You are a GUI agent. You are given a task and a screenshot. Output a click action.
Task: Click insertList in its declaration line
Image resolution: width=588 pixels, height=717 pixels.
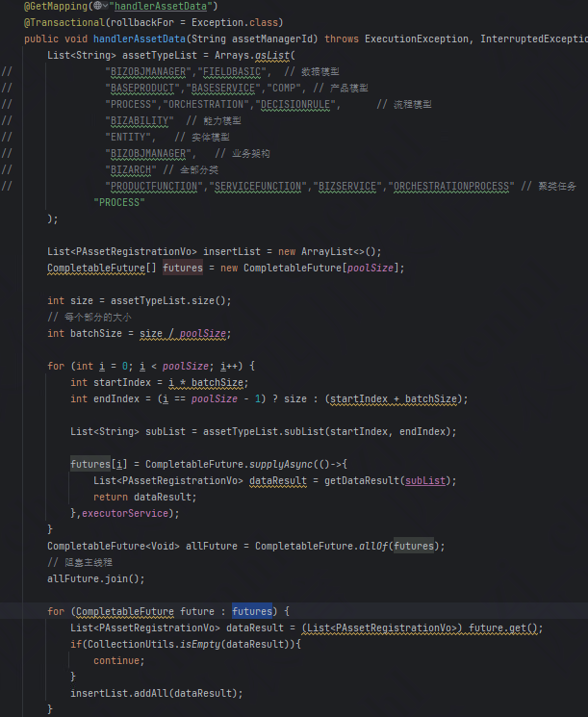(232, 251)
